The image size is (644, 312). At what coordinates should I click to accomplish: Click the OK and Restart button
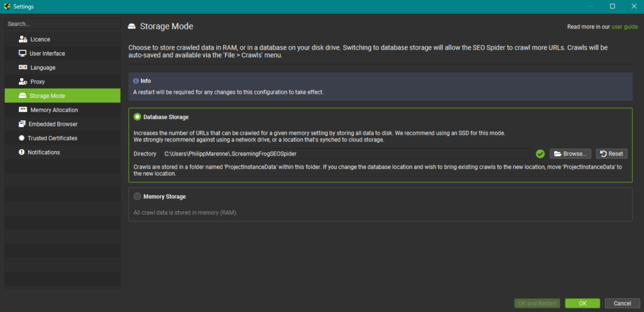(x=537, y=303)
